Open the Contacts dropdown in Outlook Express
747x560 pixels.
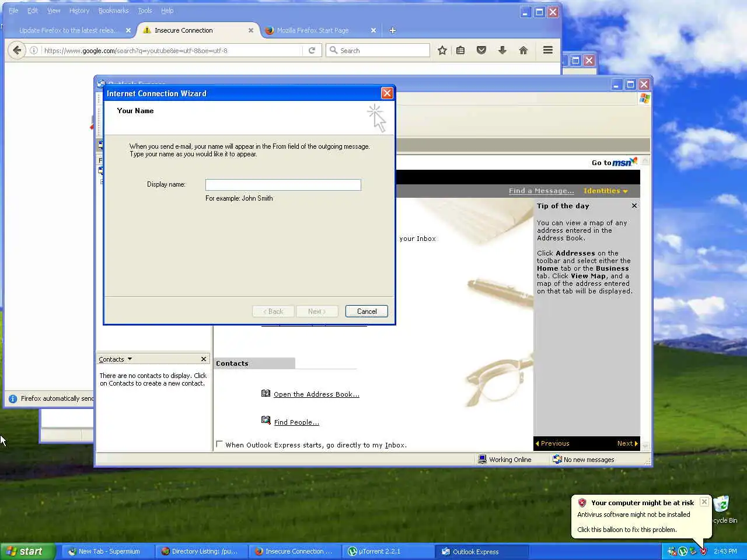116,359
